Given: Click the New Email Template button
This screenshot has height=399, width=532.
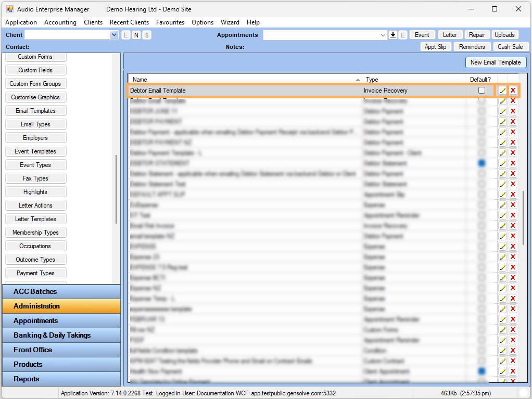Looking at the screenshot, I should tap(495, 62).
